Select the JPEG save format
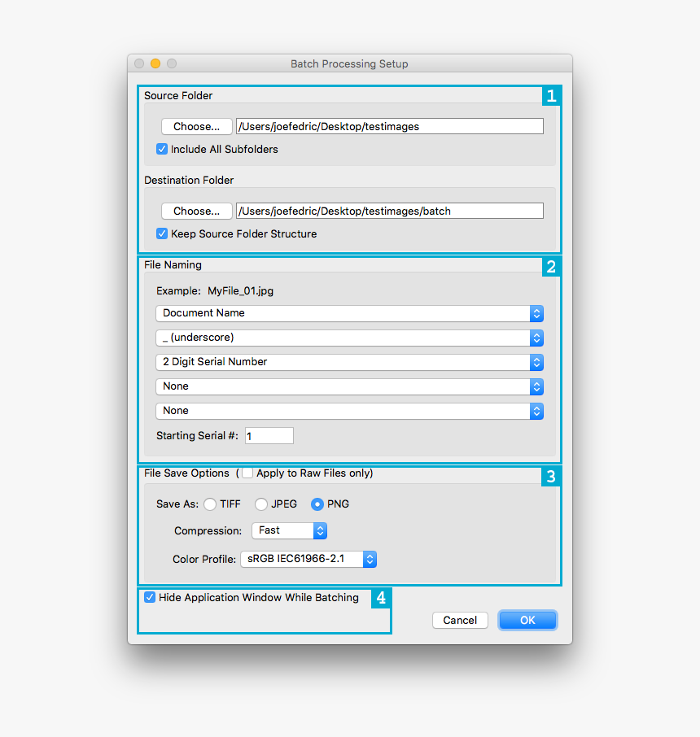Image resolution: width=700 pixels, height=737 pixels. click(260, 504)
